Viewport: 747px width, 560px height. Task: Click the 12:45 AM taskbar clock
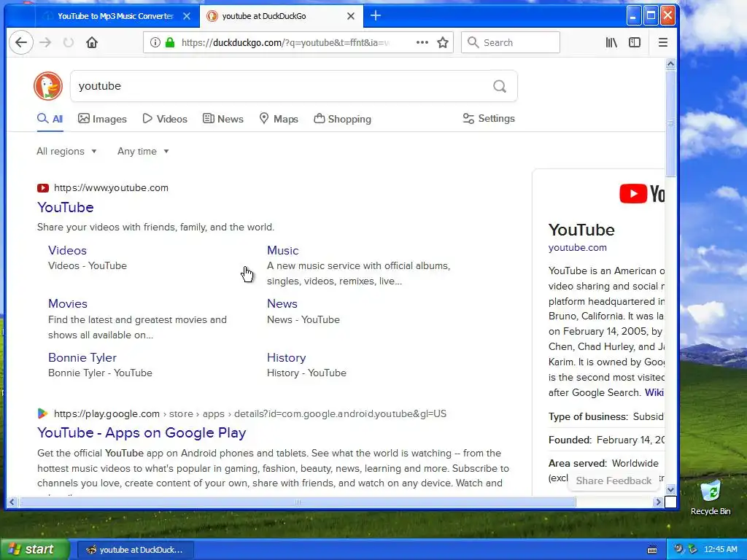(720, 550)
